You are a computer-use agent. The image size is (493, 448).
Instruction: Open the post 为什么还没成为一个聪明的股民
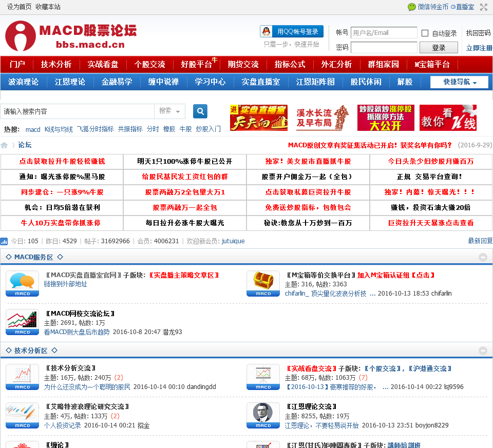coord(87,387)
